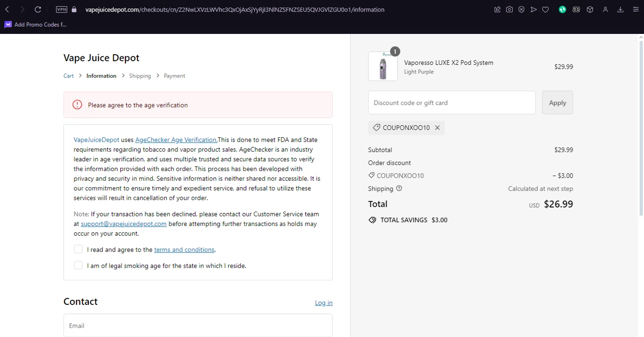Click the total savings tag icon
Screen dimensions: 644x337
[x=372, y=220]
